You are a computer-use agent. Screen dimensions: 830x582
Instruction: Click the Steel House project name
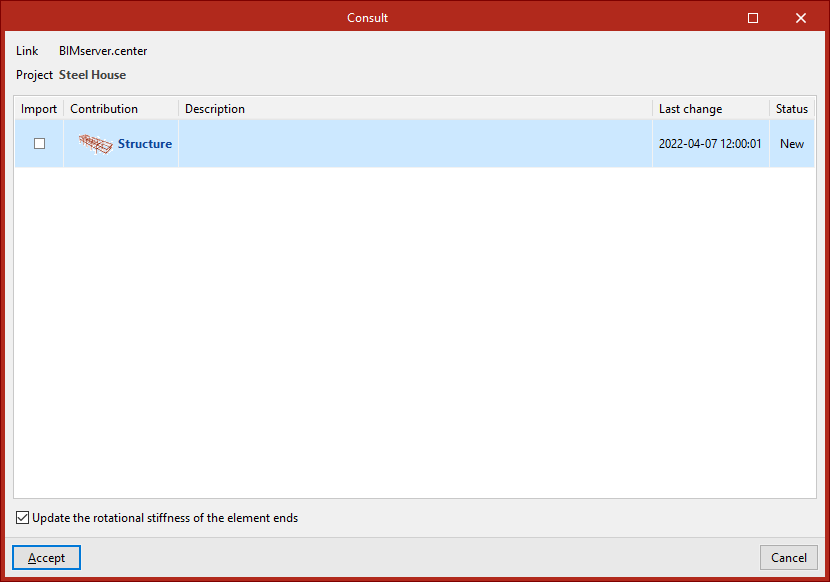point(92,75)
